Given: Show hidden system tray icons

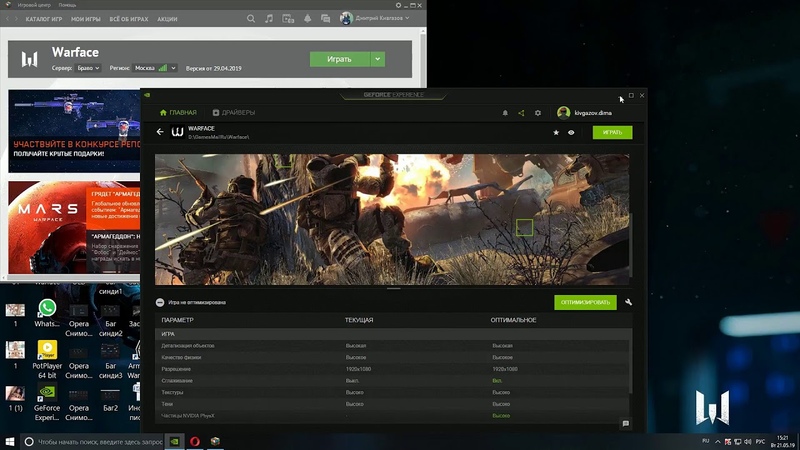Looking at the screenshot, I should 717,441.
